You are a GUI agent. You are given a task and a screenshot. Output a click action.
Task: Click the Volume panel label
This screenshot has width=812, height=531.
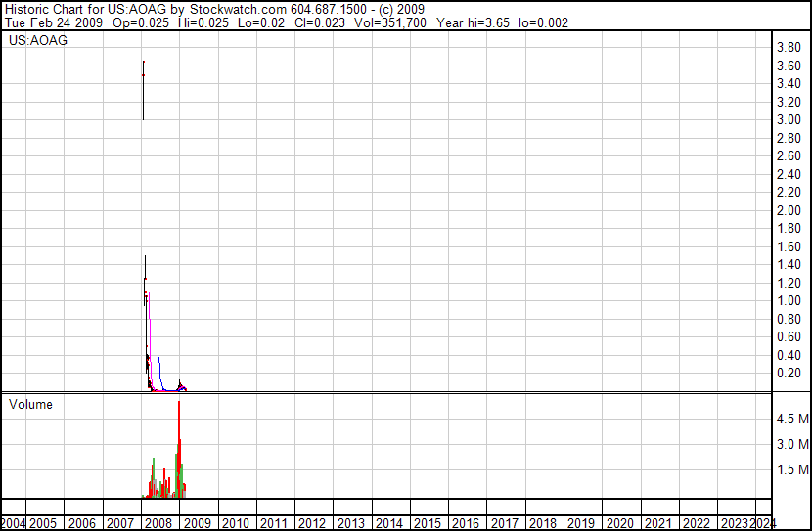(30, 404)
